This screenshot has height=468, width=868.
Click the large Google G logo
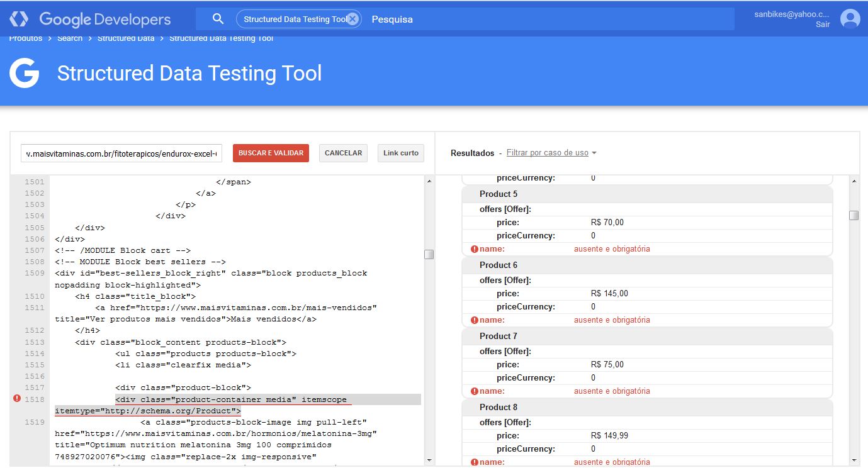point(25,74)
